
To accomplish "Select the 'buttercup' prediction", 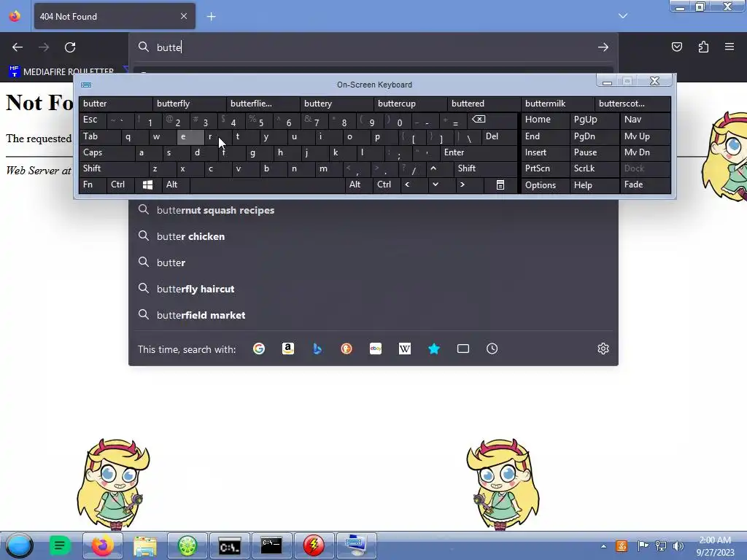I will pyautogui.click(x=410, y=104).
